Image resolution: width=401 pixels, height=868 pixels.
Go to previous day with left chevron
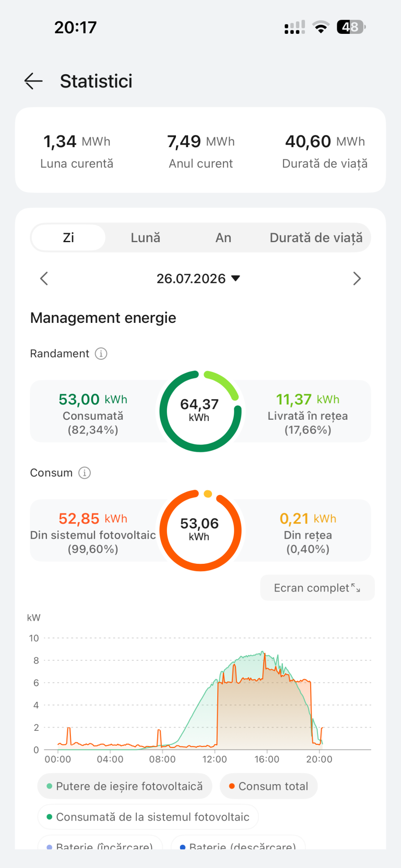(44, 279)
